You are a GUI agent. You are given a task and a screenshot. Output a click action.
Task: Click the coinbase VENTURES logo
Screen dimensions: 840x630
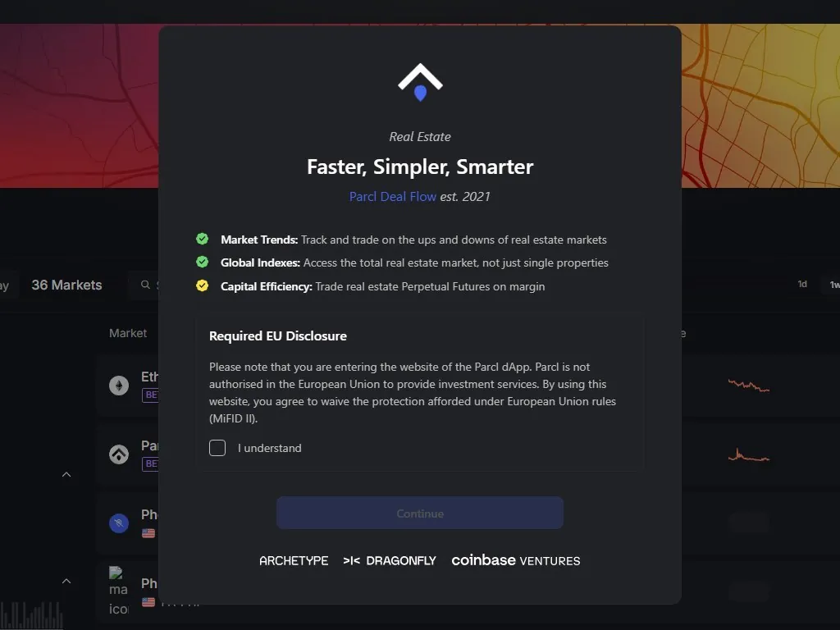(x=515, y=560)
